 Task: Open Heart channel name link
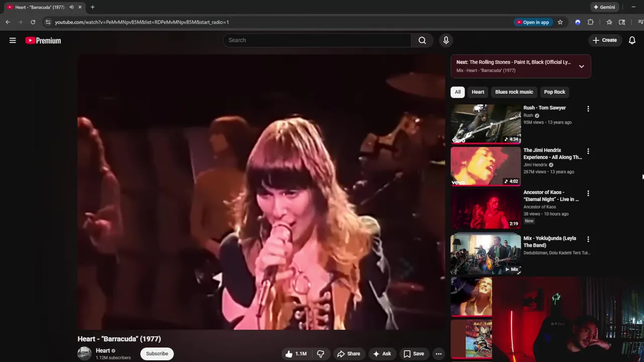pos(103,350)
